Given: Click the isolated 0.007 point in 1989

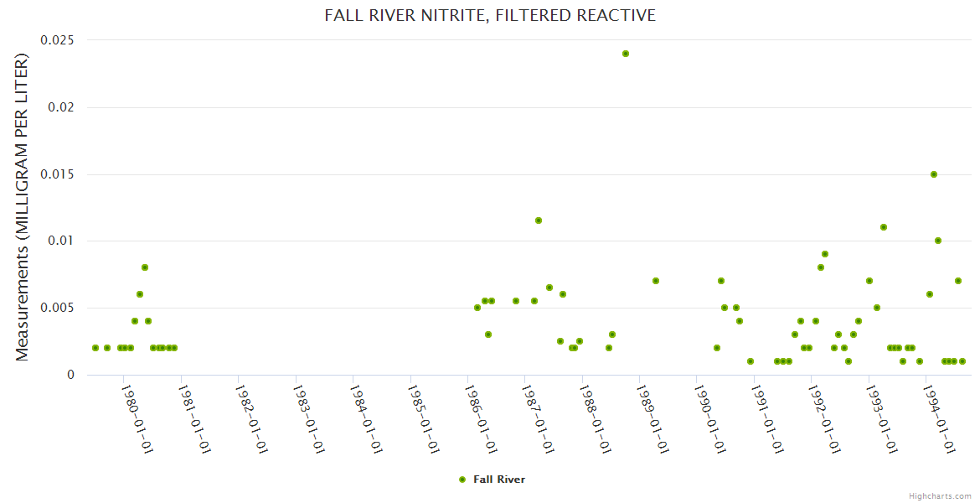Looking at the screenshot, I should point(656,281).
